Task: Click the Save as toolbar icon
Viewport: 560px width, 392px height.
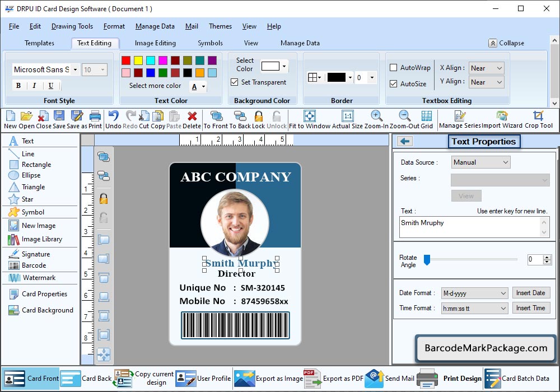Action: click(77, 120)
